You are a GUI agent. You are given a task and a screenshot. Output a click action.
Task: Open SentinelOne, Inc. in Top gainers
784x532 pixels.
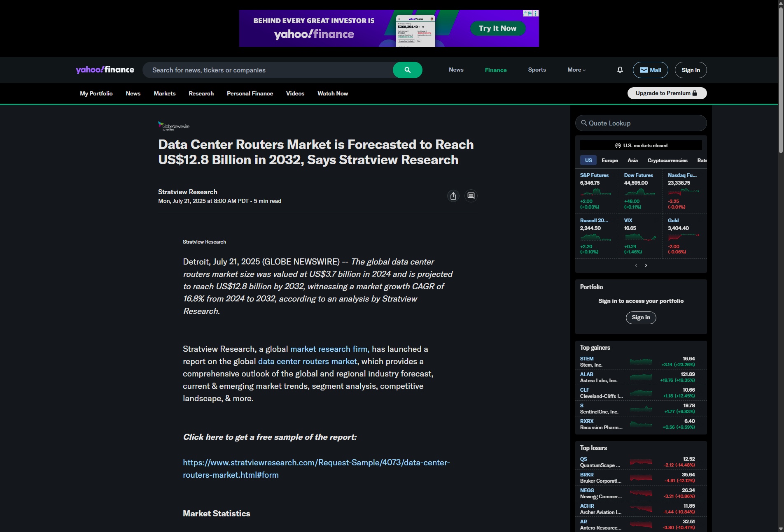click(x=599, y=412)
